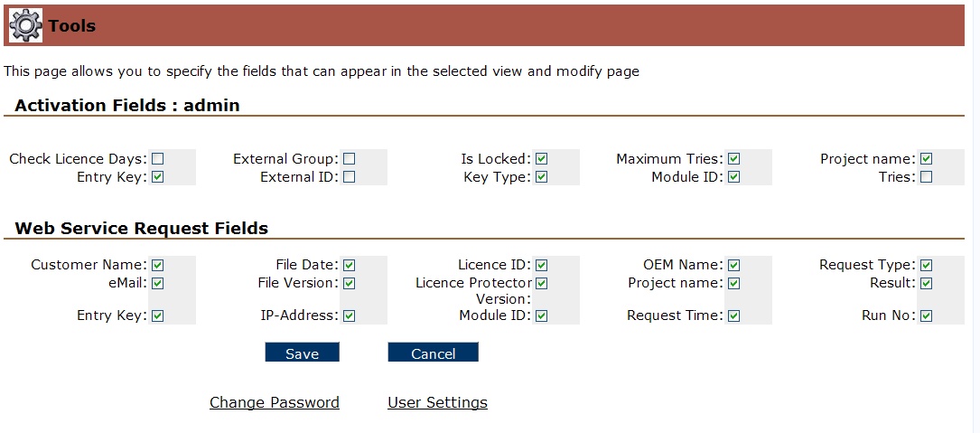Open the Change Password link
This screenshot has width=980, height=433.
tap(274, 402)
